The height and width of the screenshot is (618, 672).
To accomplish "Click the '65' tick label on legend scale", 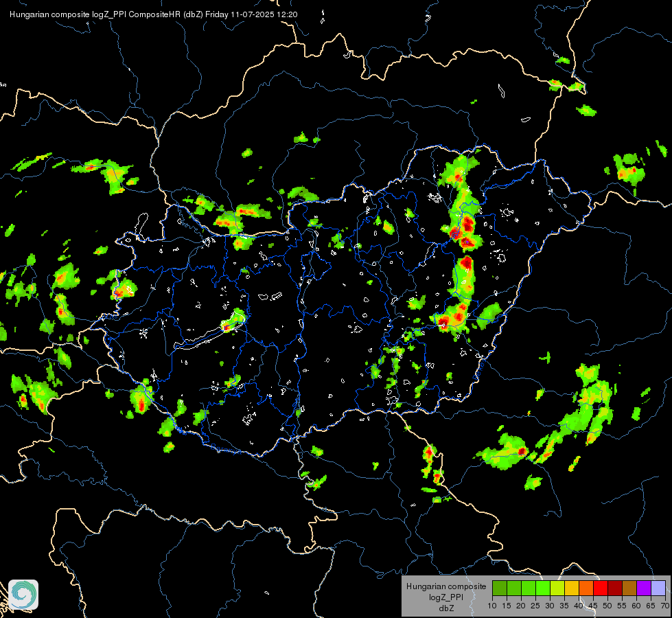I will pos(651,606).
